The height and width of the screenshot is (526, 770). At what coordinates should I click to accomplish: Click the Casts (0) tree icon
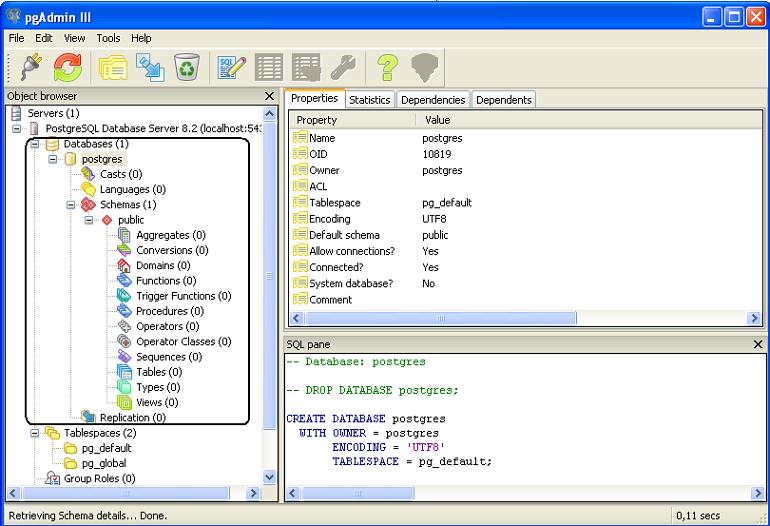point(88,174)
